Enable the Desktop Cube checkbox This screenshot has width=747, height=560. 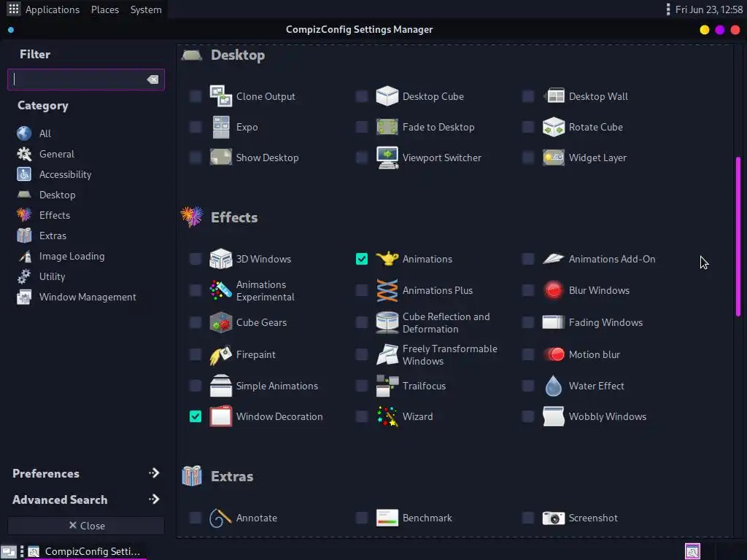pos(362,96)
